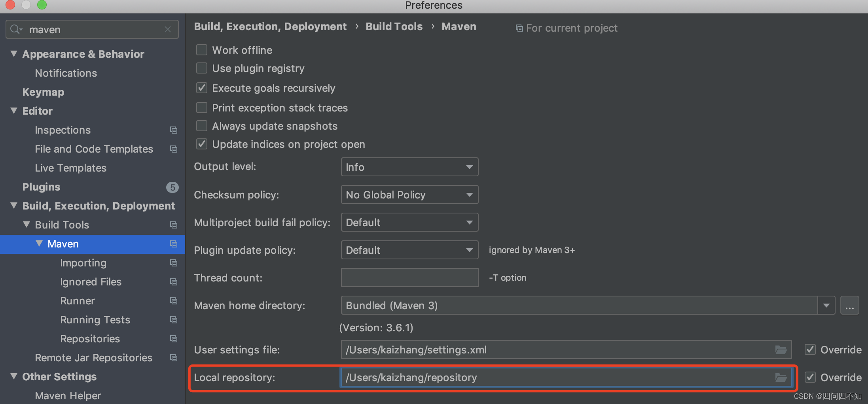
Task: Click the maven search input field
Action: coord(92,30)
